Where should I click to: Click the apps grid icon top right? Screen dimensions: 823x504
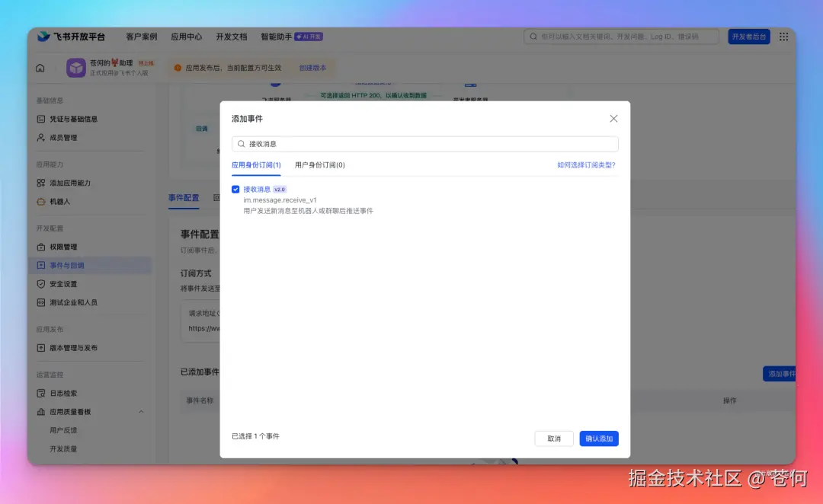tap(783, 36)
